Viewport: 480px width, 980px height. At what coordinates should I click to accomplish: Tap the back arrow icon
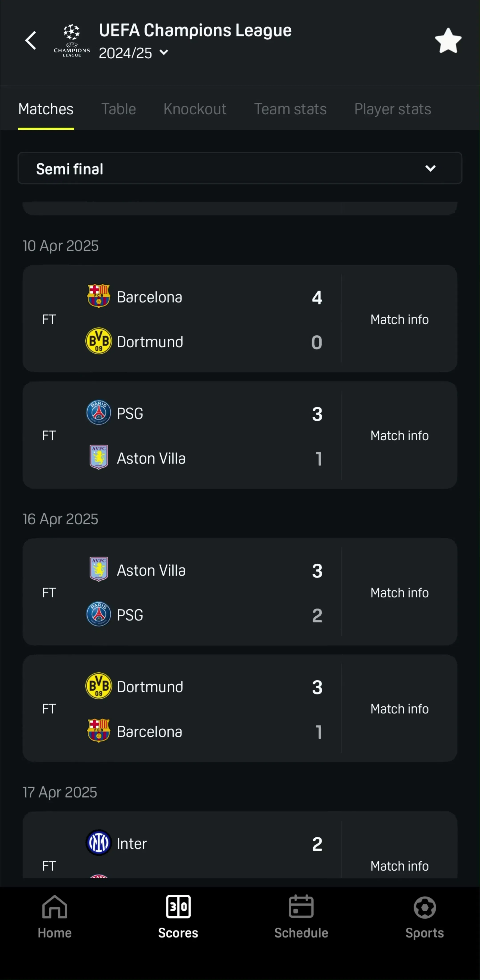(x=30, y=41)
